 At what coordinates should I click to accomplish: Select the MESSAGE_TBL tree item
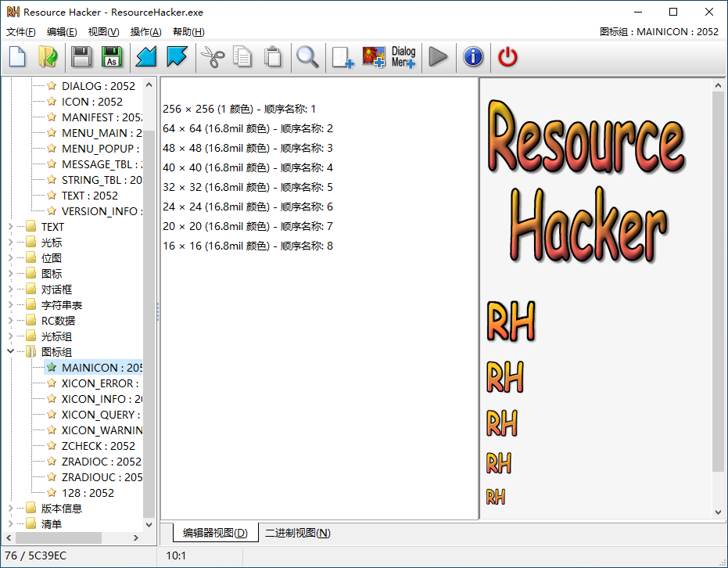pyautogui.click(x=95, y=164)
